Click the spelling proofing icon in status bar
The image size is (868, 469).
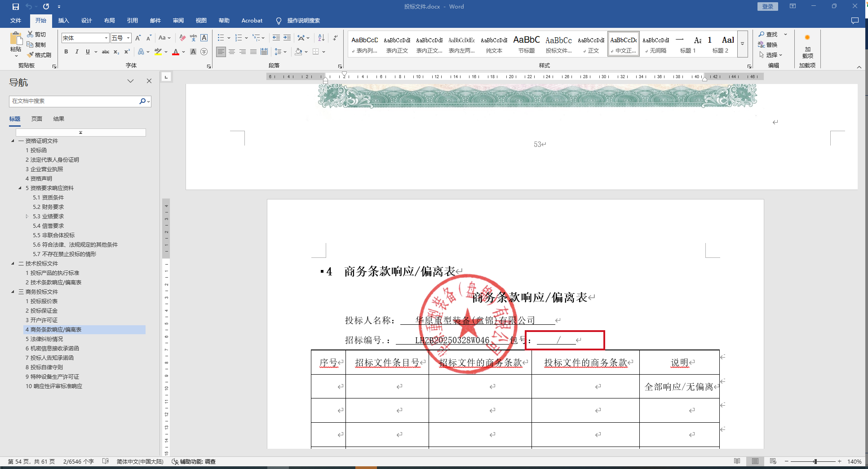106,461
